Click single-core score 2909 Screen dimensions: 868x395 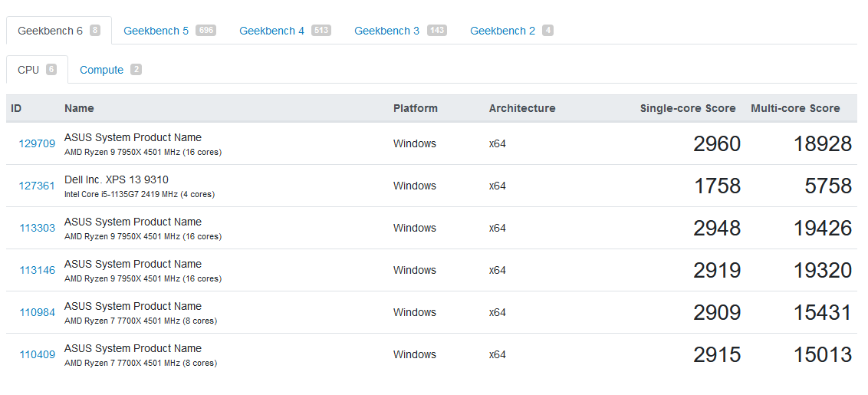coord(717,312)
